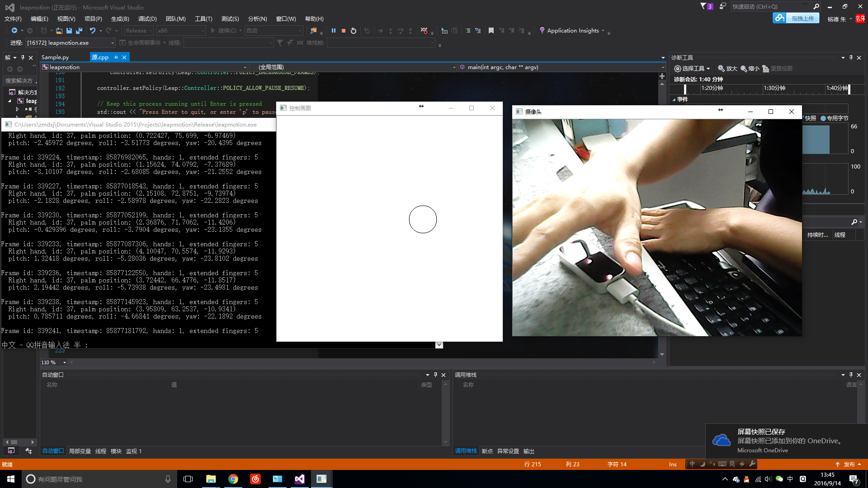Click the 拖拽上传 cloud upload button

tap(796, 18)
